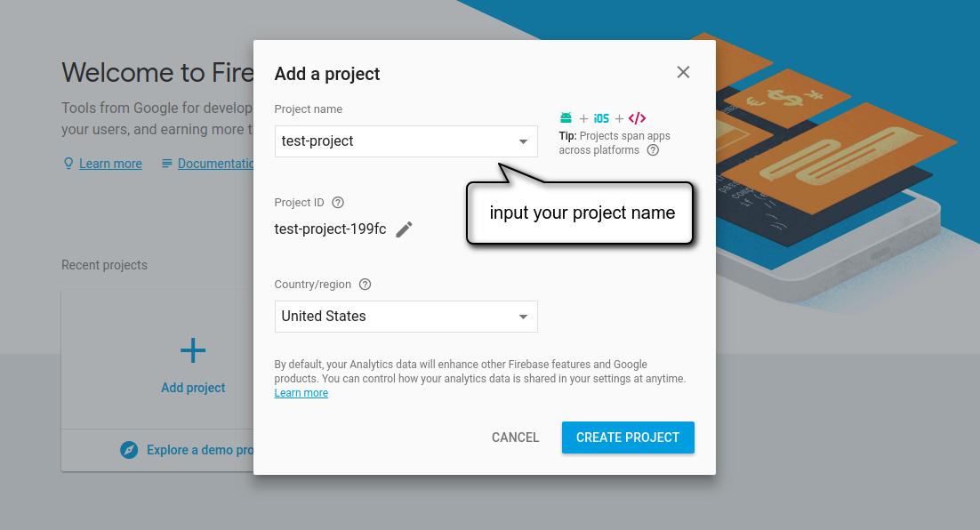The height and width of the screenshot is (530, 980).
Task: Open the Learn more link in the welcome header
Action: click(110, 164)
